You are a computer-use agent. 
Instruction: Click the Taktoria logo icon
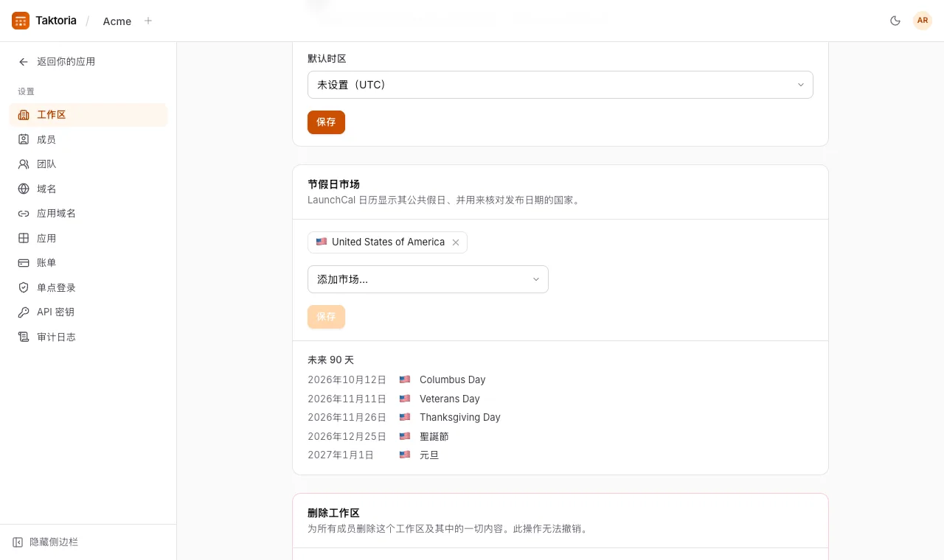pos(21,21)
